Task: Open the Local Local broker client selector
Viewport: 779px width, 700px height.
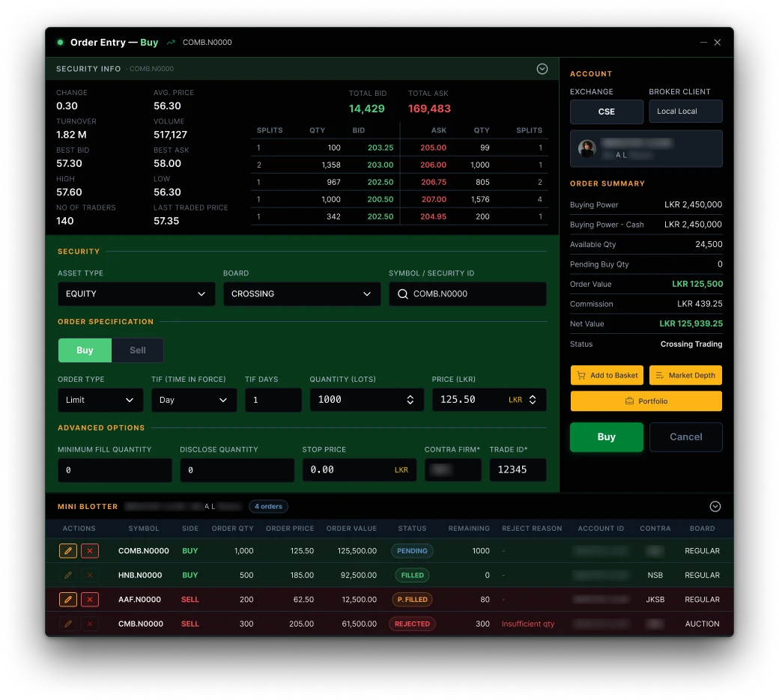Action: pyautogui.click(x=685, y=112)
